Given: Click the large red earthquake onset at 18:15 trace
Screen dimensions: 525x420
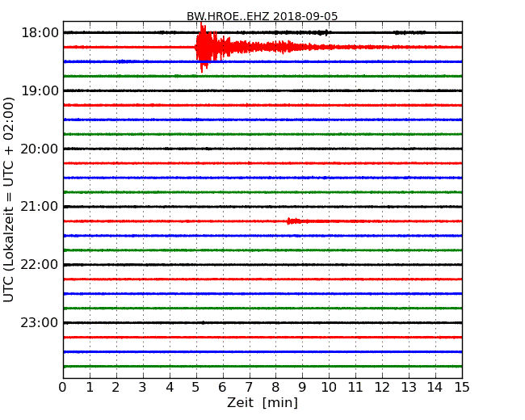Looking at the screenshot, I should click(x=204, y=47).
